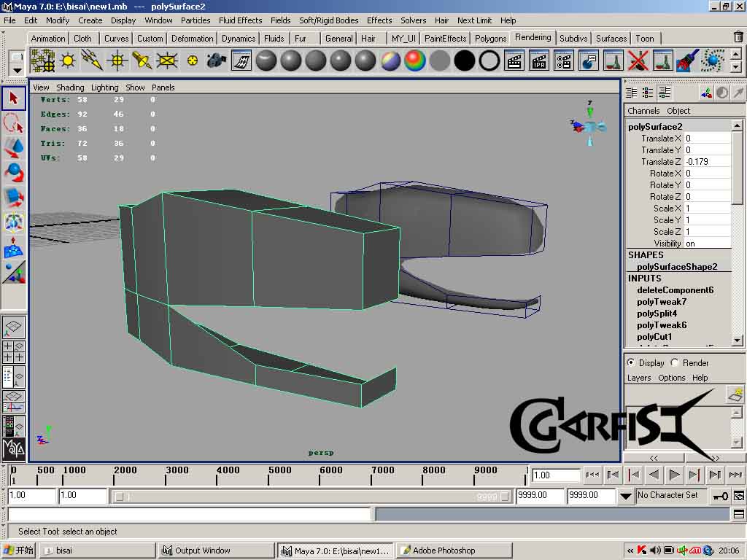The height and width of the screenshot is (560, 747).
Task: Open the character set dropdown arrow
Action: pos(625,496)
